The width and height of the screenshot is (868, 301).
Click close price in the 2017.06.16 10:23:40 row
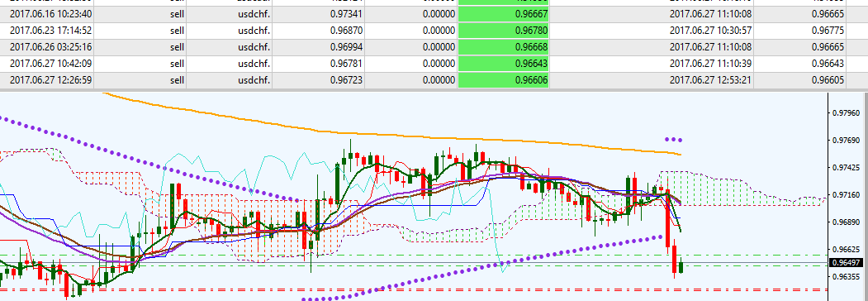click(828, 13)
